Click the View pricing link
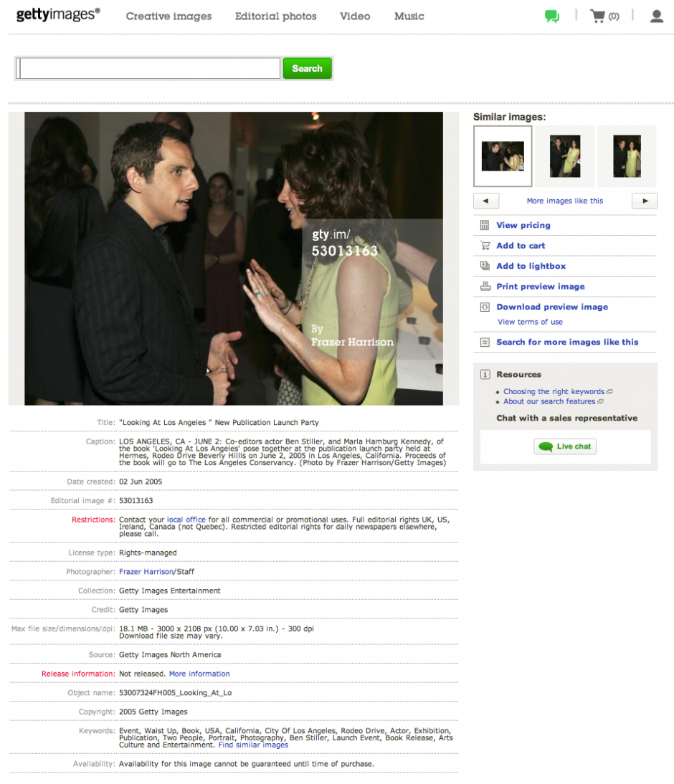674x784 pixels. click(523, 226)
